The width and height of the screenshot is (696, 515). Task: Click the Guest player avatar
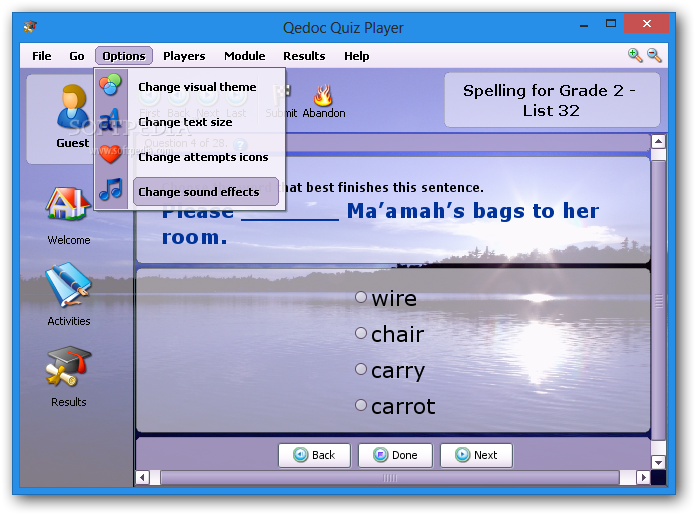(72, 107)
